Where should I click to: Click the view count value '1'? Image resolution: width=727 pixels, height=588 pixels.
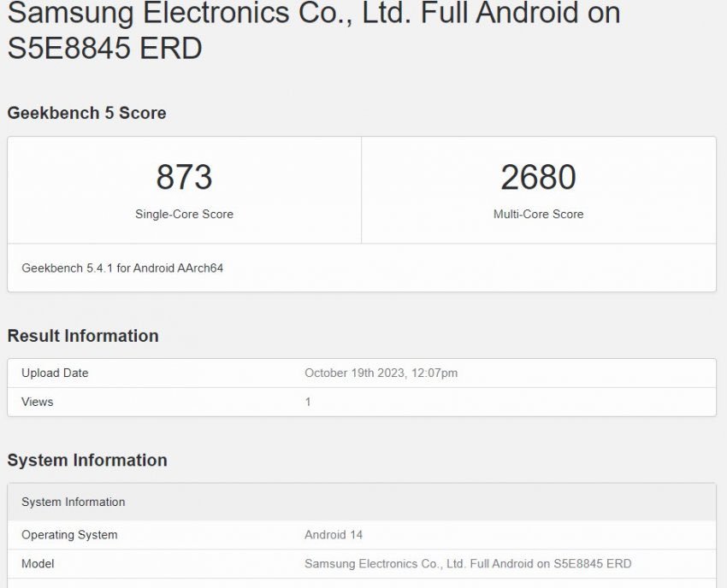(x=308, y=402)
